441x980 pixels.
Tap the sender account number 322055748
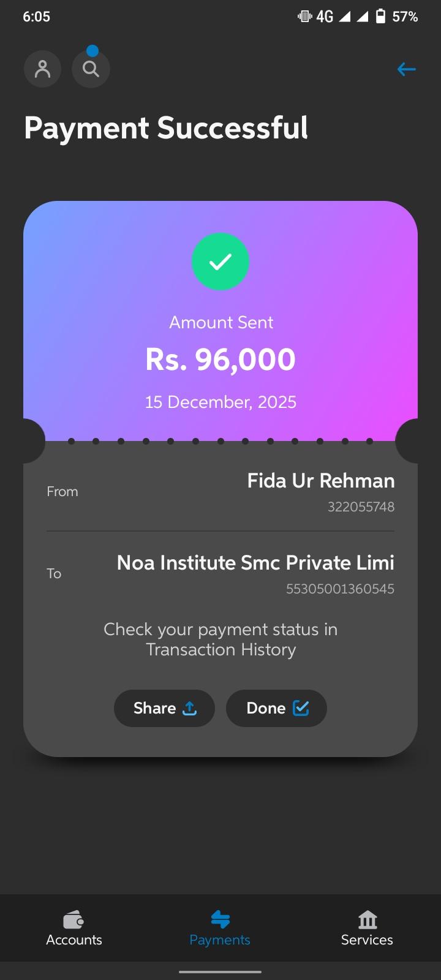pos(361,507)
